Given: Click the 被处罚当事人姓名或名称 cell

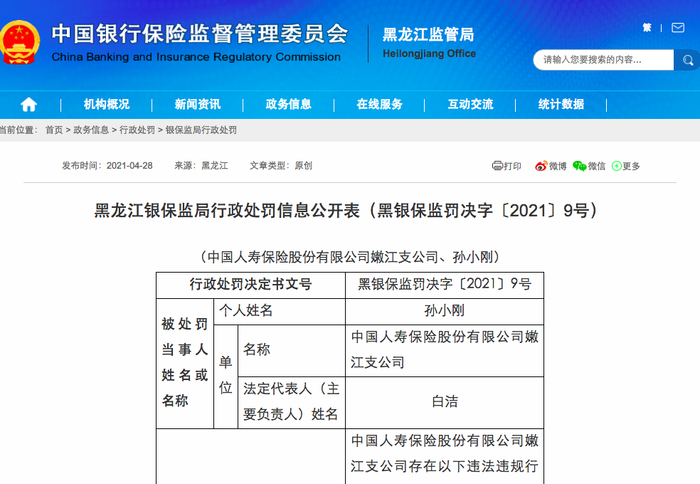Looking at the screenshot, I should (185, 363).
